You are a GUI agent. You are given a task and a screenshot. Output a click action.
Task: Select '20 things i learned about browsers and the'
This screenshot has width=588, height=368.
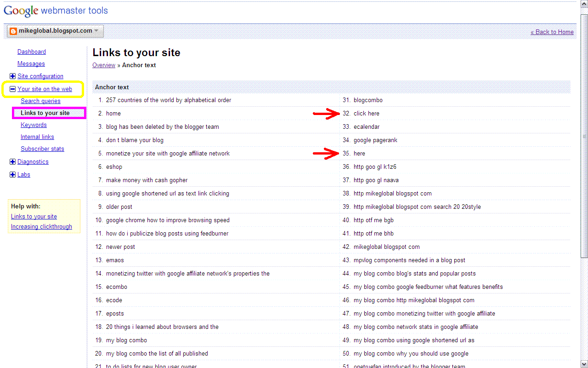(162, 327)
